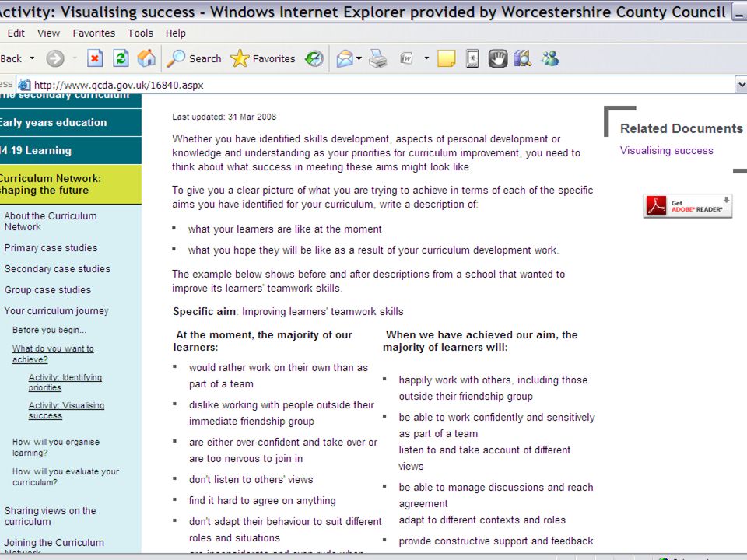Viewport: 747px width, 560px height.
Task: Click "adapt to different contexts and roles" text
Action: click(x=482, y=520)
